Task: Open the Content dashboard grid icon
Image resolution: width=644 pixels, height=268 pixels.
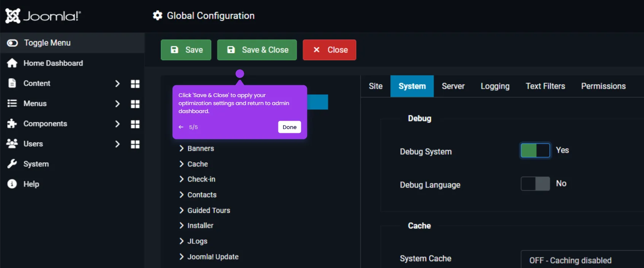Action: point(135,84)
